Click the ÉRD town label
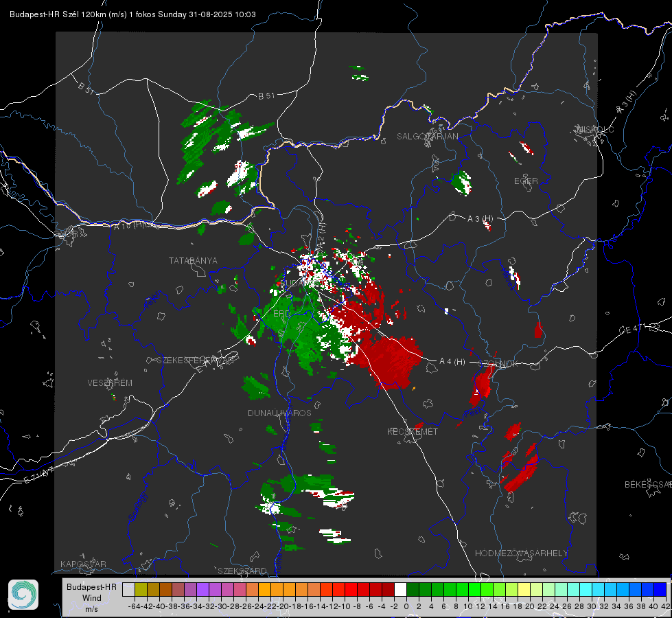Viewport: 672px width, 618px height. (x=281, y=314)
